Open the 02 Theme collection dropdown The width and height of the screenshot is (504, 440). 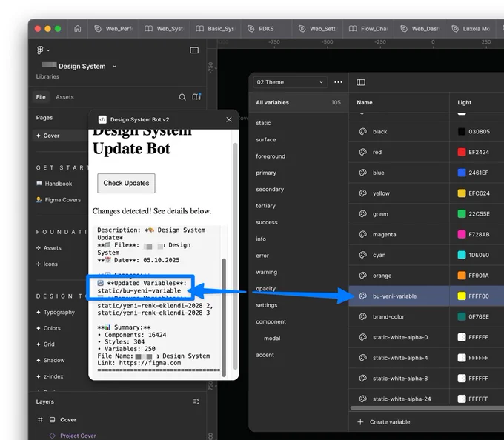[x=290, y=82]
